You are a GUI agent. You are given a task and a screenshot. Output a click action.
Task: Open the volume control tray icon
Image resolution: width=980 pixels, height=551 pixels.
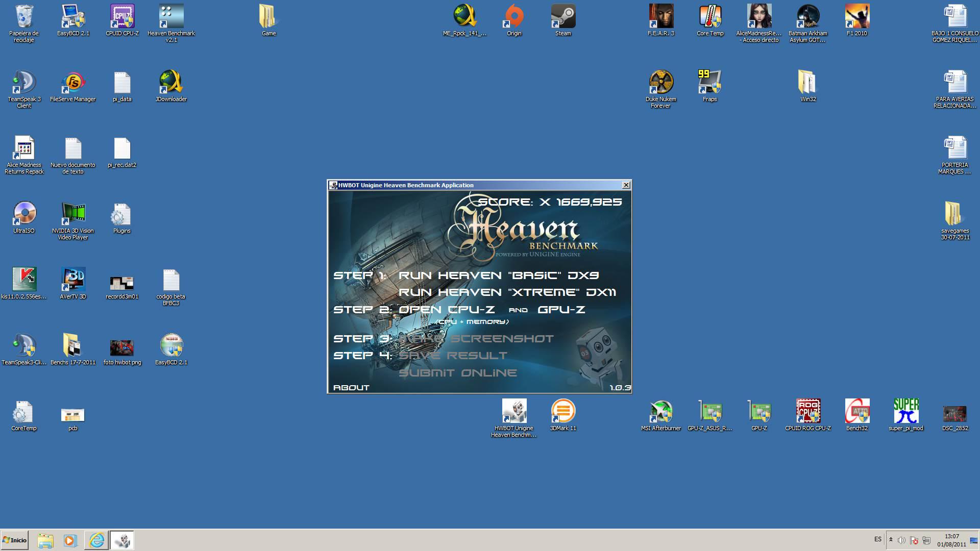pos(901,540)
